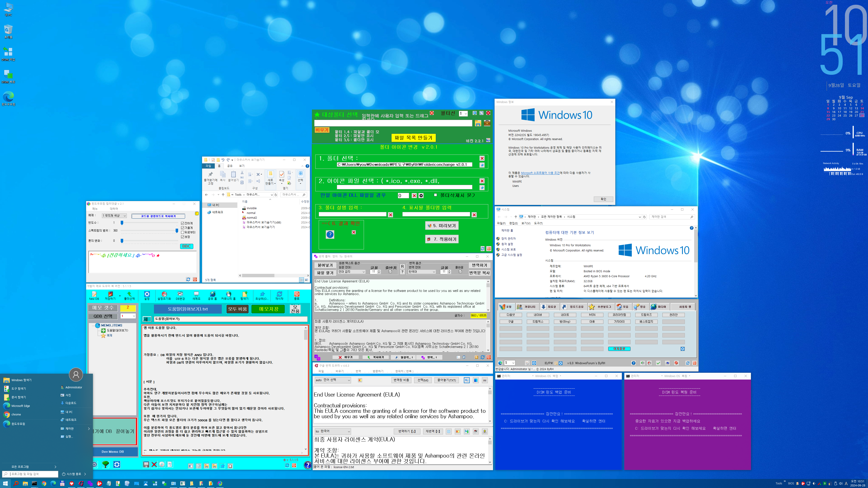Click 3. 폴더 설명 입력 text field
Screen dimensions: 868x488
352,214
